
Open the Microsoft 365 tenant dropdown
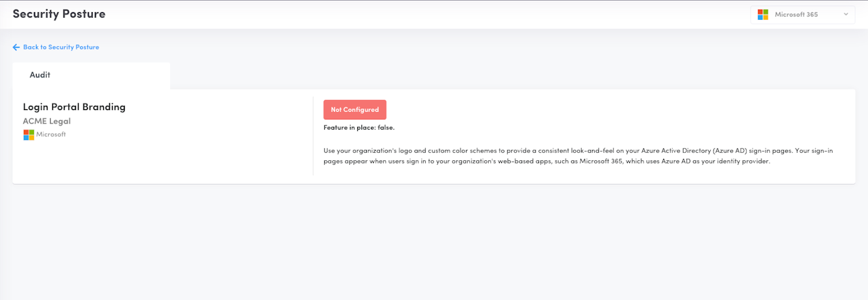[x=803, y=14]
